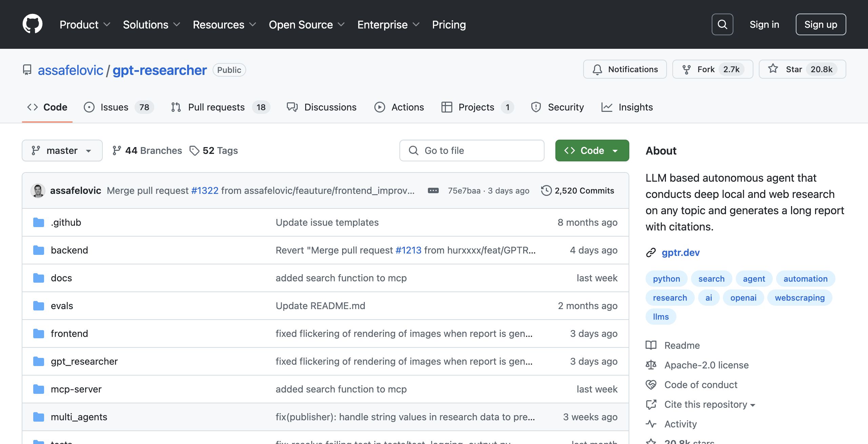Image resolution: width=868 pixels, height=444 pixels.
Task: Click assafelovic's avatar thumbnail
Action: (38, 190)
